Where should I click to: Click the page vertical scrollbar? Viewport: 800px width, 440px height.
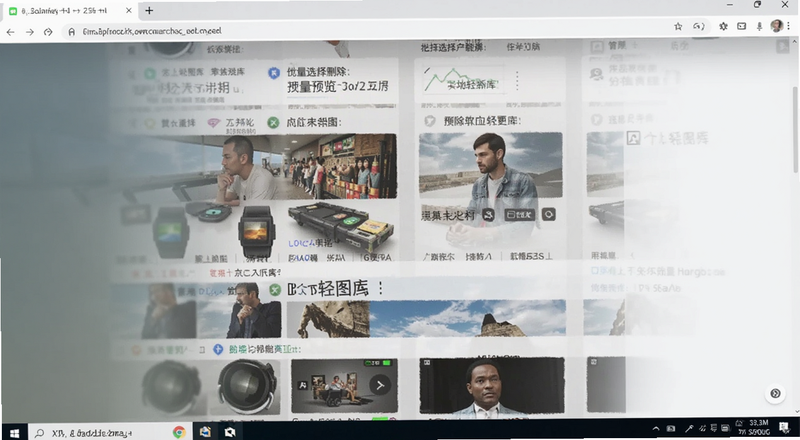(x=794, y=130)
